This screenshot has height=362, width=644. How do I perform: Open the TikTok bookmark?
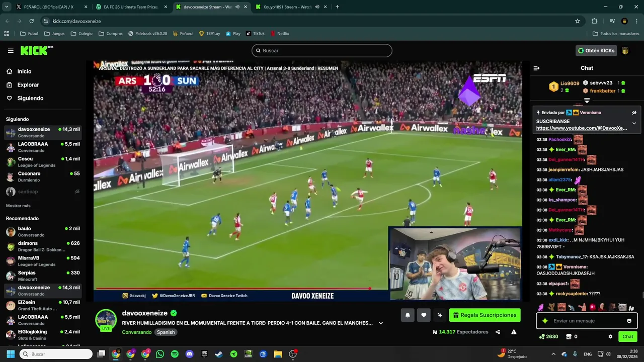point(255,34)
